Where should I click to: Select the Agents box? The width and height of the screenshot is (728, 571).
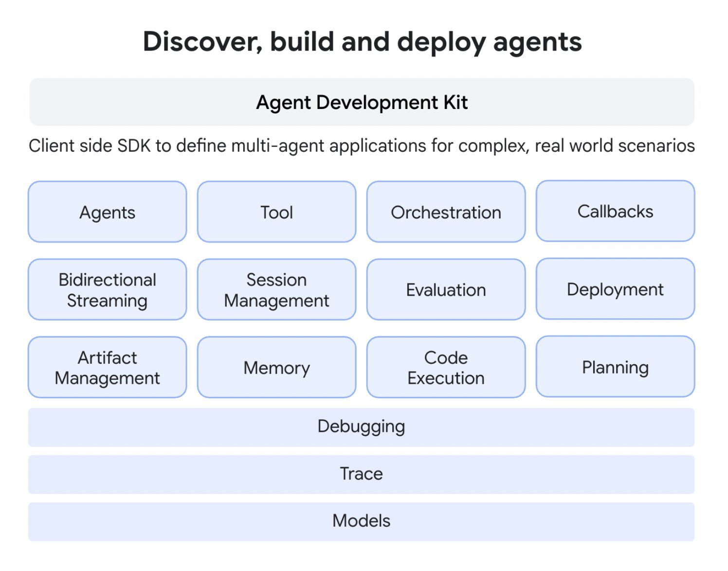tap(108, 212)
